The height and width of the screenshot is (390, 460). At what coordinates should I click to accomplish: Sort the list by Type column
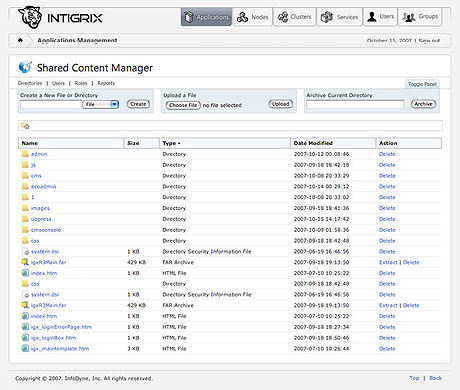coord(171,143)
